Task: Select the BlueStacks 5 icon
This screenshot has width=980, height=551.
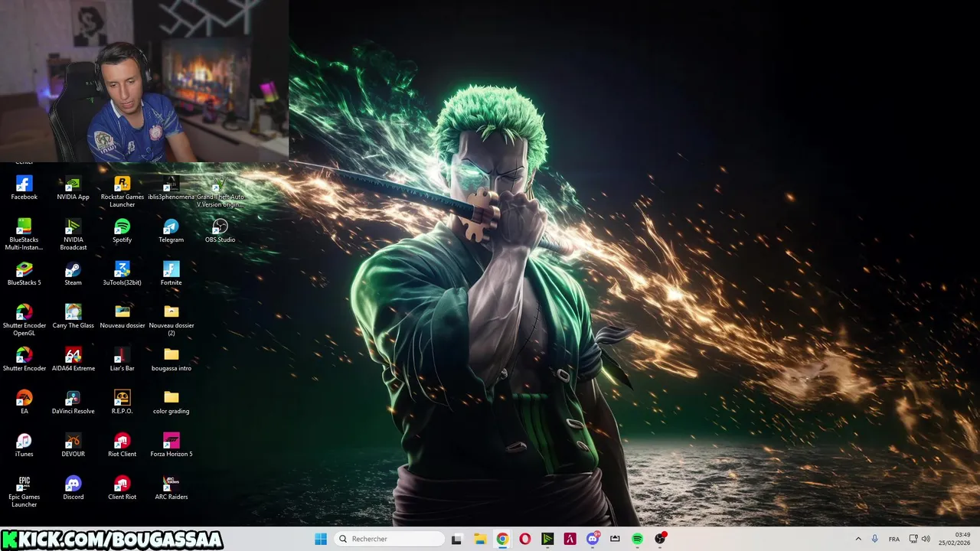Action: 24,273
